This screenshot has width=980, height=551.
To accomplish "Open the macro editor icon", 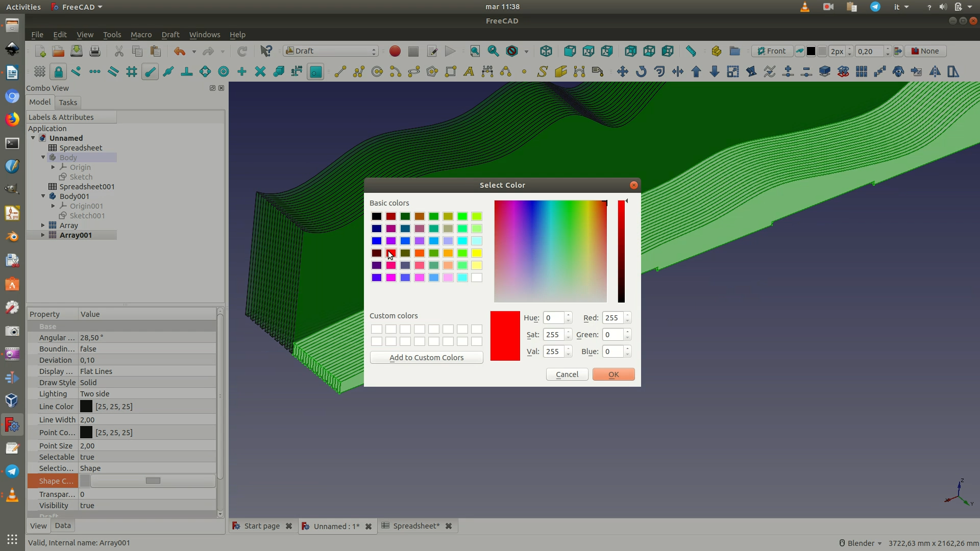I will coord(432,51).
